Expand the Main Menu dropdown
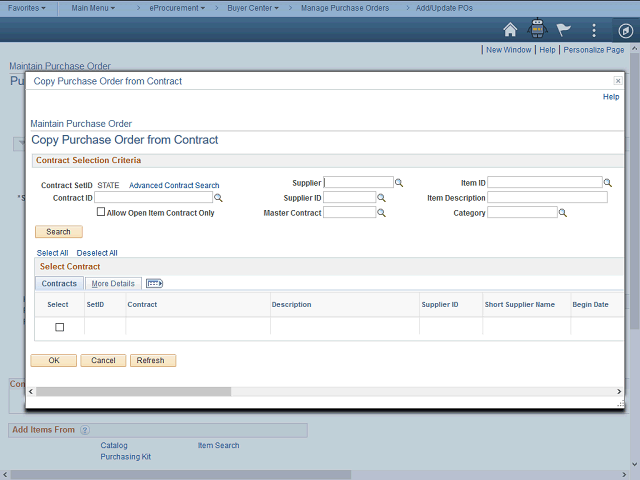 93,7
